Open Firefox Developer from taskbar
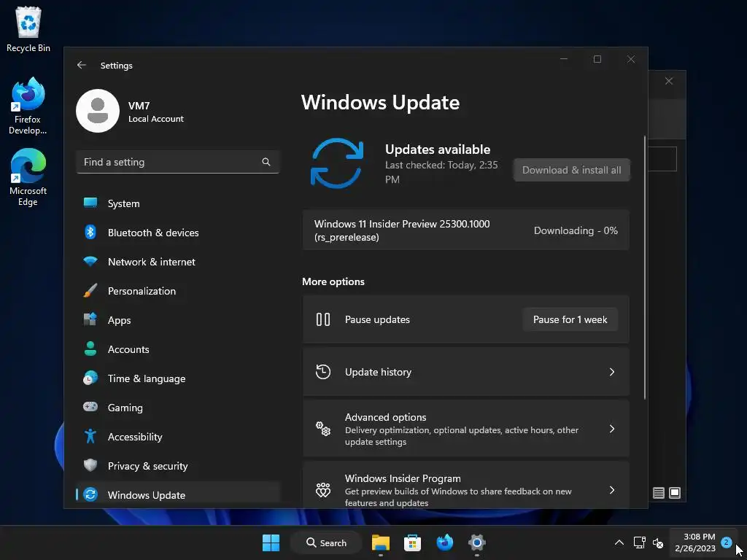 (x=444, y=542)
